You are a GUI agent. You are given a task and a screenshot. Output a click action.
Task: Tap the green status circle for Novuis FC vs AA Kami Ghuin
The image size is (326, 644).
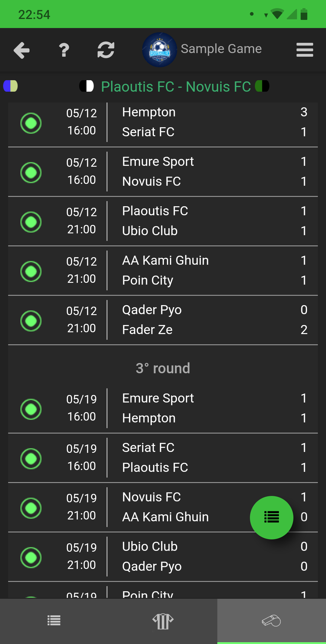tap(31, 508)
